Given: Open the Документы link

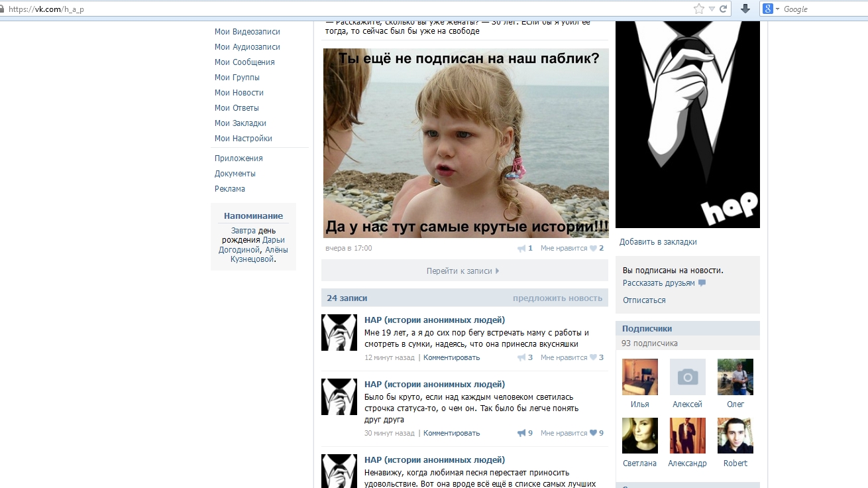Looking at the screenshot, I should tap(235, 174).
